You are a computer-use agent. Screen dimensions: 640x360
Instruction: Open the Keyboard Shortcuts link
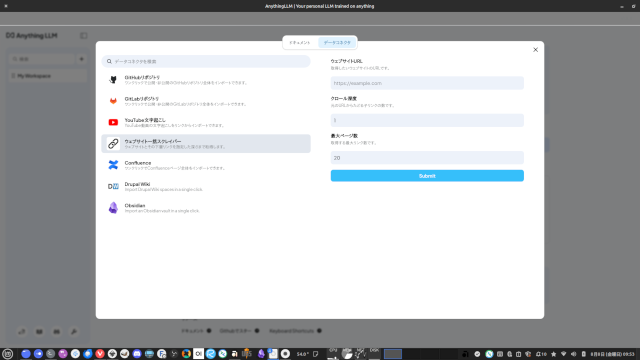[296, 331]
